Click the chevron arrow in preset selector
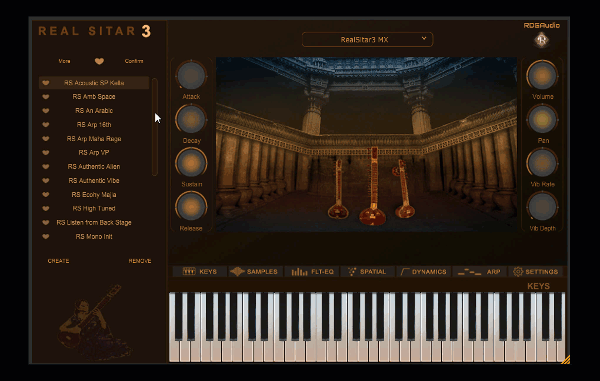This screenshot has width=600, height=381. pyautogui.click(x=424, y=38)
